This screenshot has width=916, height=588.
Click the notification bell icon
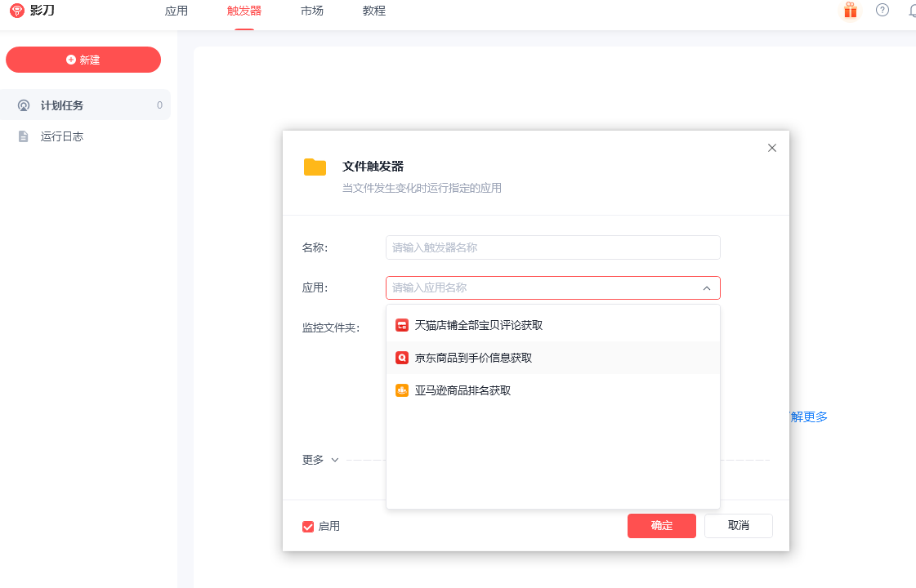[912, 11]
